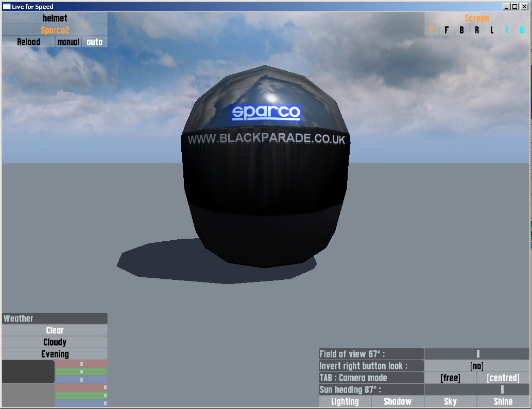Viewport: 532px width, 409px height.
Task: Open the Shadow tab
Action: pos(398,401)
